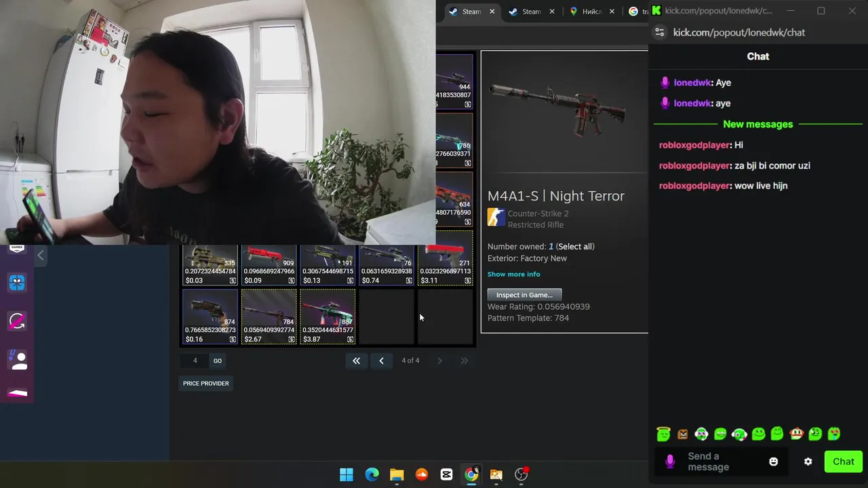Click the purple microphone badge in chat input
Image resolution: width=868 pixels, height=488 pixels.
coord(670,462)
